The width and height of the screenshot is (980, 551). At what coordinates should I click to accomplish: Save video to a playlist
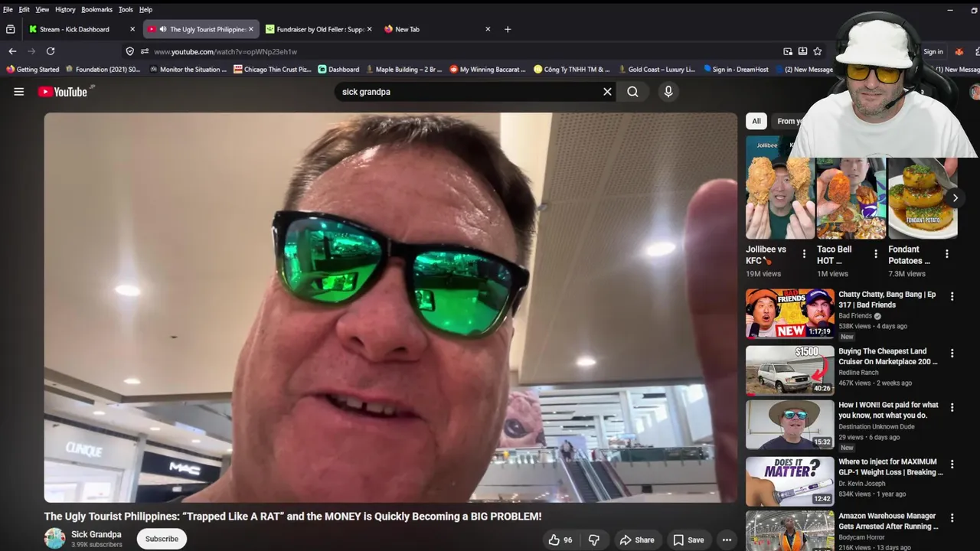click(x=688, y=540)
